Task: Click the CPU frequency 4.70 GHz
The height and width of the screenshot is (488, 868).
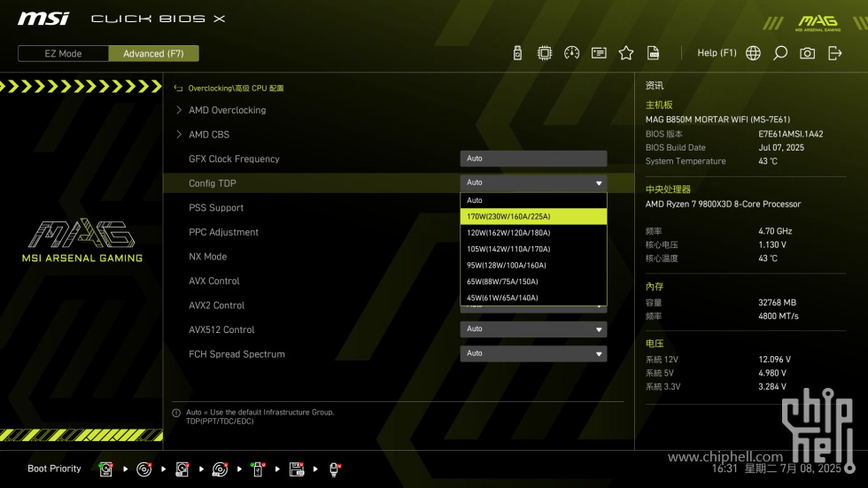Action: pyautogui.click(x=775, y=231)
